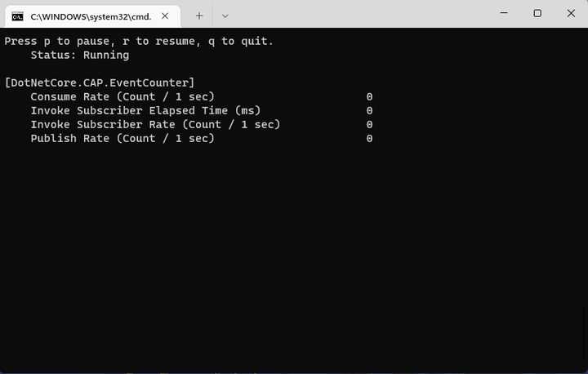Image resolution: width=588 pixels, height=374 pixels.
Task: Click the 'Status: Running' text
Action: pos(80,55)
